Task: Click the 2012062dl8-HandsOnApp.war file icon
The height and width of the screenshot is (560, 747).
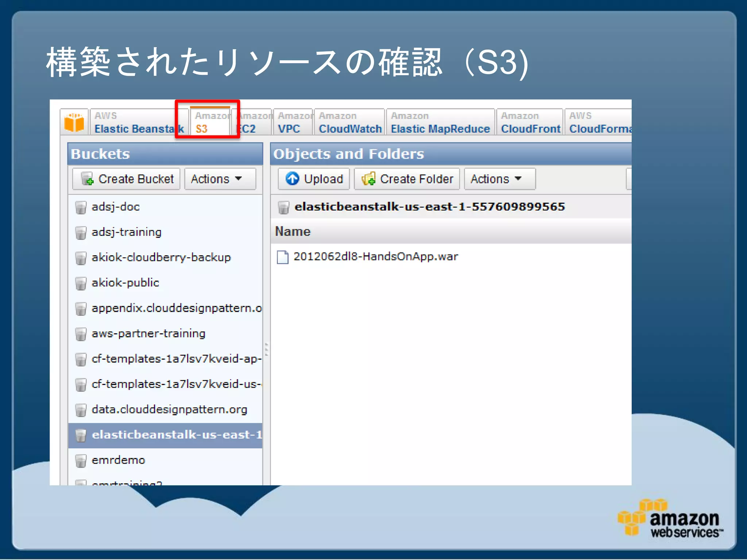Action: click(x=283, y=257)
